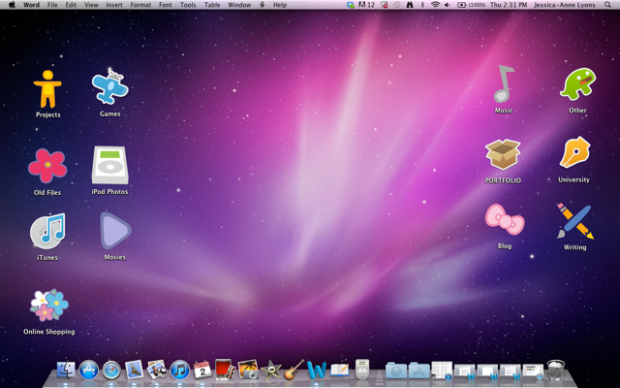Click Finder in the Dock
The image size is (620, 388).
[x=66, y=370]
